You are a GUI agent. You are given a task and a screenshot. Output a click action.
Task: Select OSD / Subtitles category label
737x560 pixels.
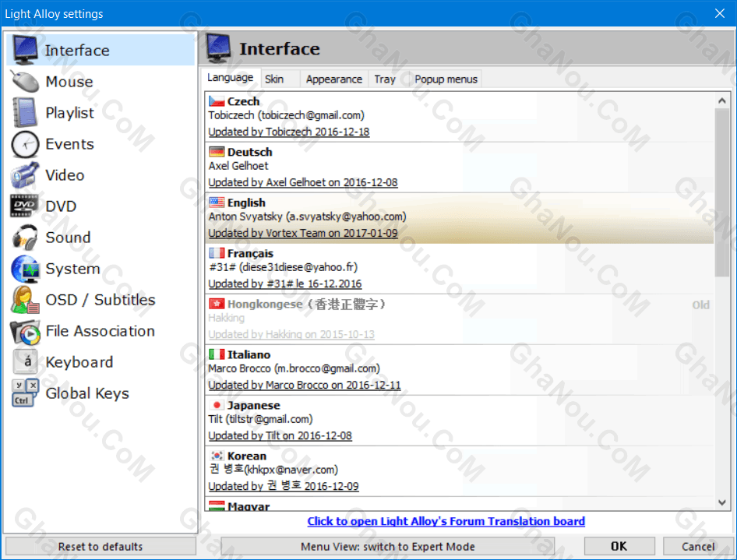pos(100,300)
